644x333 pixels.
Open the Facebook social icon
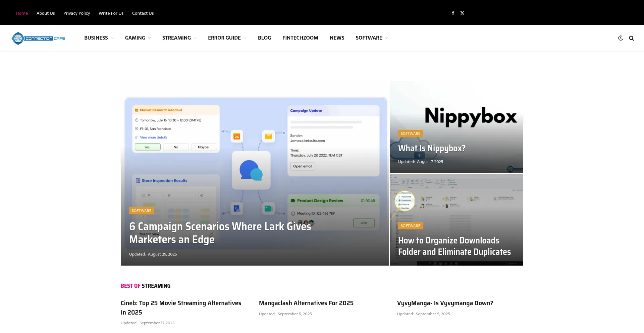coord(453,13)
